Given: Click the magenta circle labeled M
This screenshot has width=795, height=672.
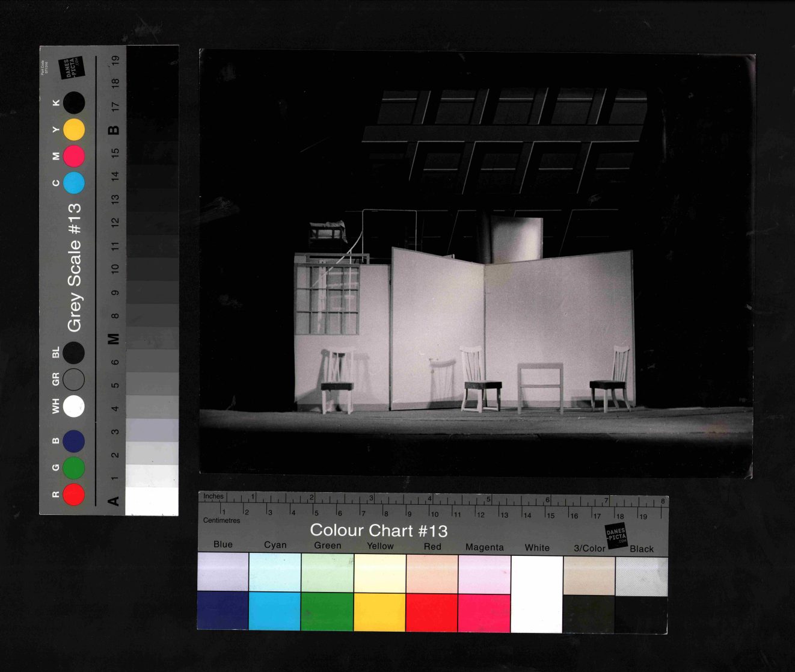Looking at the screenshot, I should 74,156.
